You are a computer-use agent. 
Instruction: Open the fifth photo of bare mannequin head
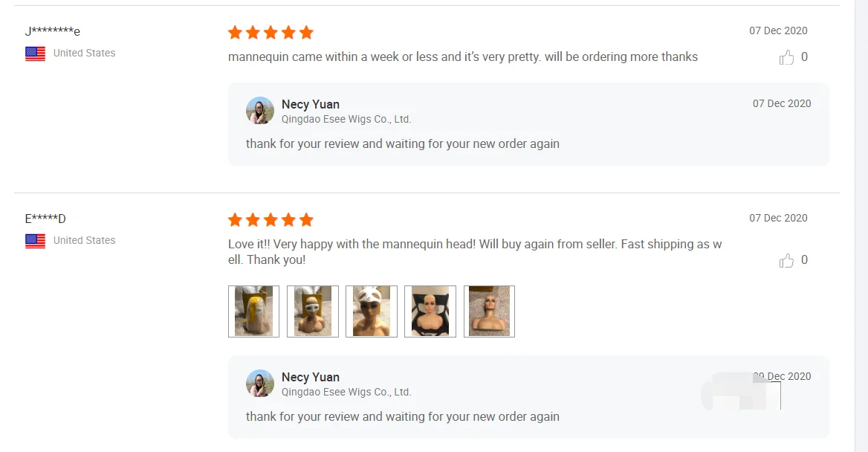pos(489,311)
